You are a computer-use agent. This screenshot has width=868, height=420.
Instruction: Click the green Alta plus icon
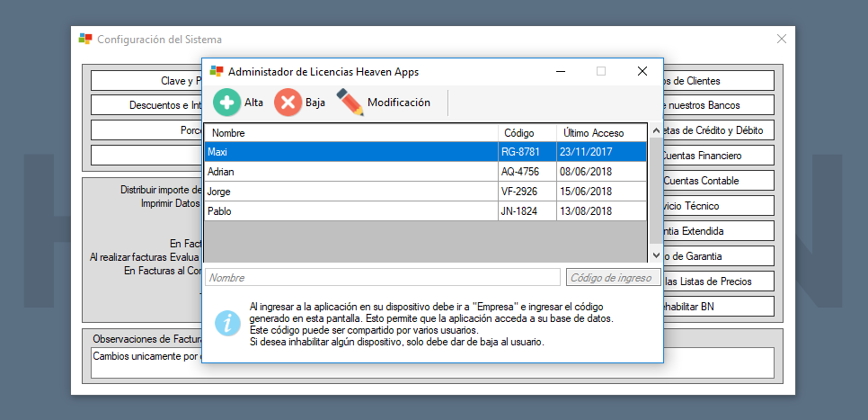click(x=227, y=103)
